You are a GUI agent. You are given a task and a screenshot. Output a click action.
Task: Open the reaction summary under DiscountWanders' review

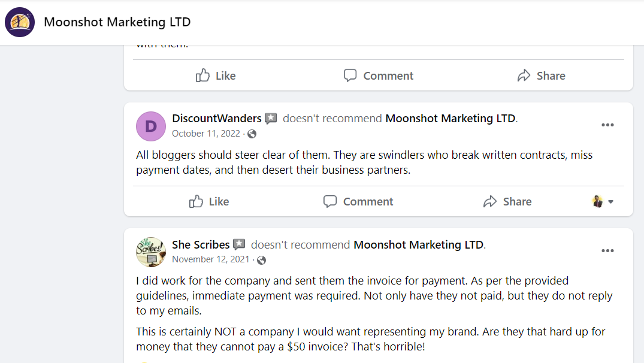click(x=597, y=201)
